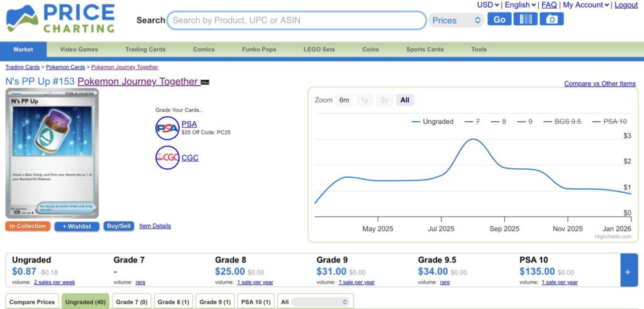Image resolution: width=644 pixels, height=309 pixels.
Task: Click Grade 9.5 volume rare link
Action: [445, 283]
